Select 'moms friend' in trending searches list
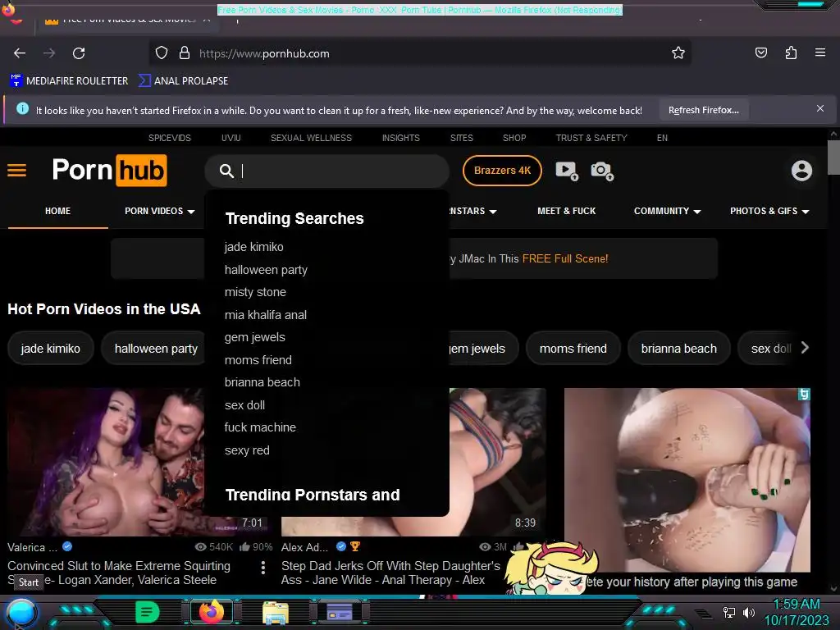This screenshot has height=630, width=840. [258, 360]
